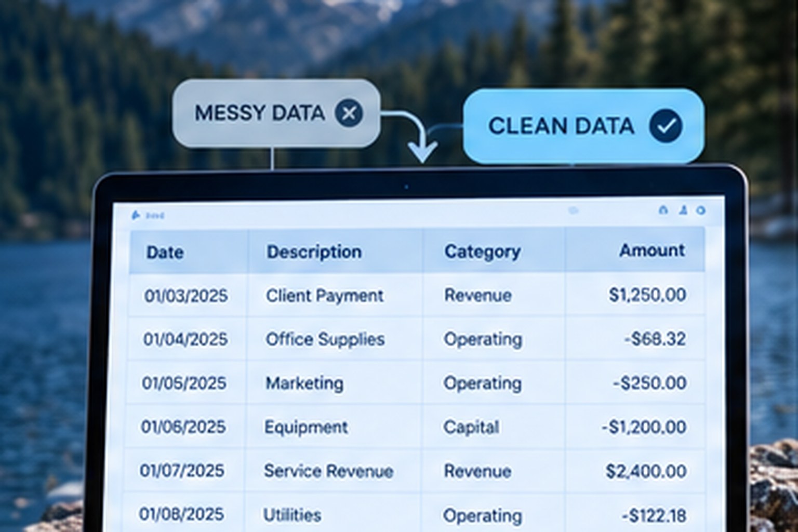Select the $2,400.00 amount
Image resolution: width=798 pixels, height=532 pixels.
[646, 471]
